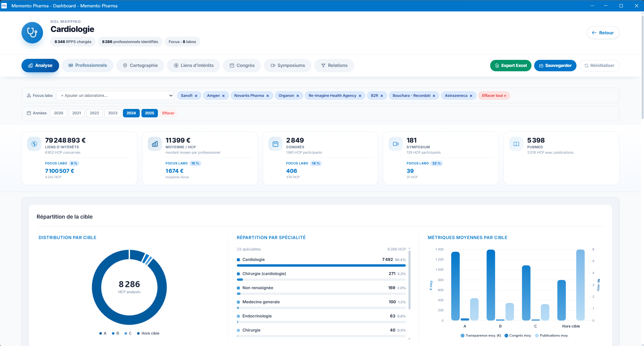Click the open book PubMed icon
The height and width of the screenshot is (346, 644).
(516, 144)
